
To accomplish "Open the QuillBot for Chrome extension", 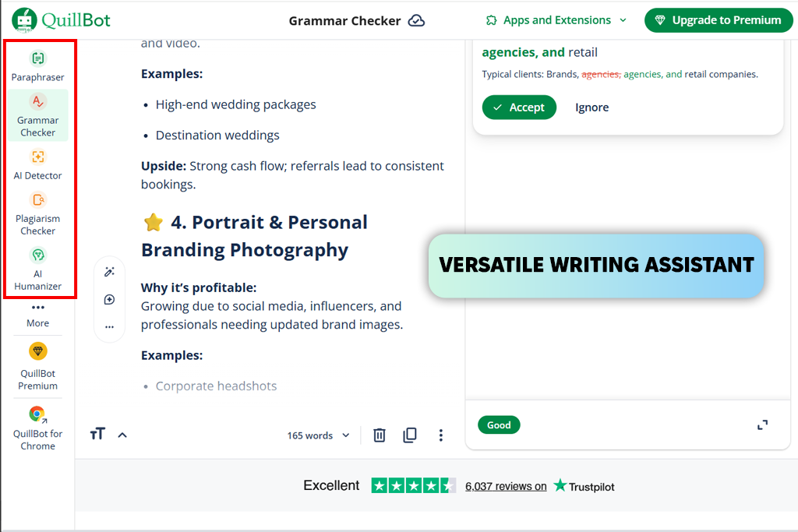I will (37, 428).
